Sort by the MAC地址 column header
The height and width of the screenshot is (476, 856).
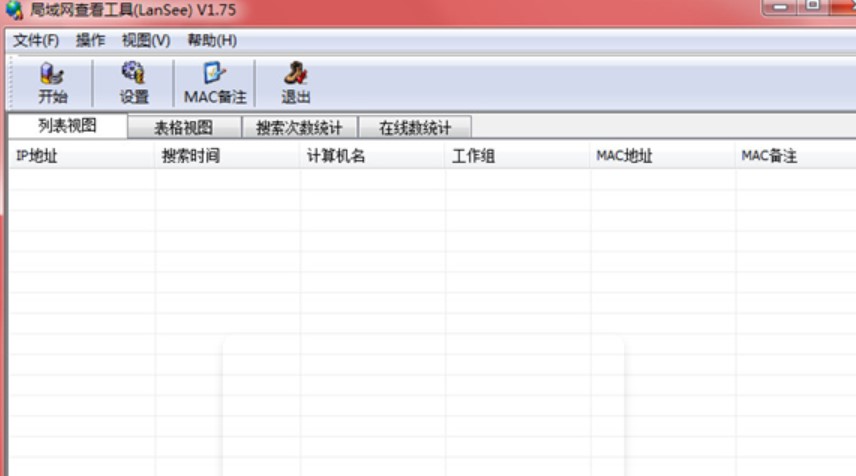tap(663, 156)
